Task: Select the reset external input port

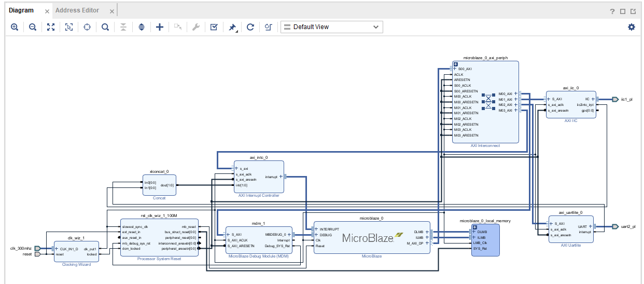Action: 37,254
